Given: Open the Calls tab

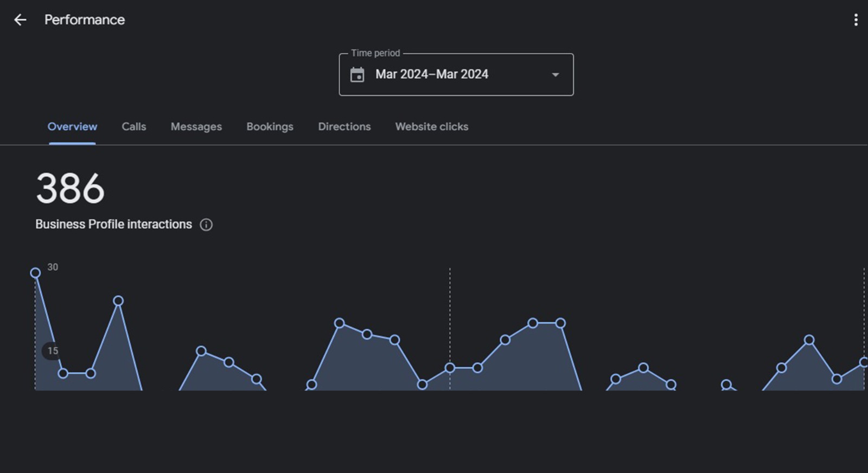Looking at the screenshot, I should 134,127.
